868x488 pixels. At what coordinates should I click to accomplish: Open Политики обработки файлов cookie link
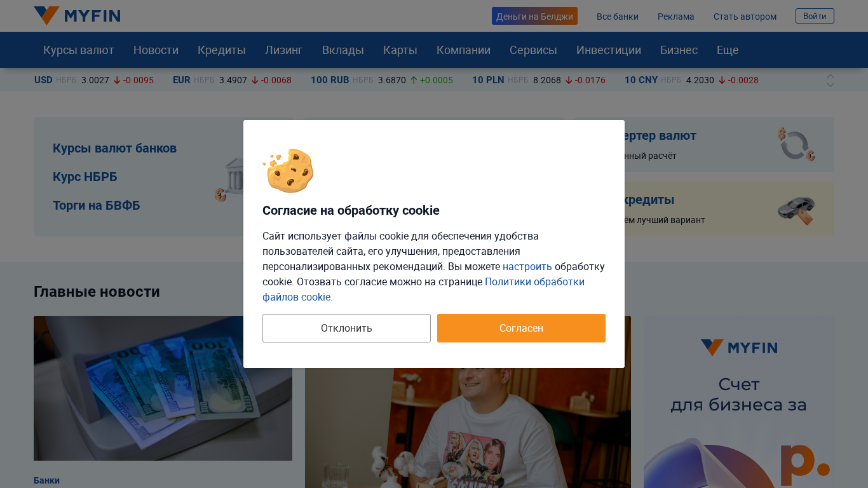[x=423, y=289]
